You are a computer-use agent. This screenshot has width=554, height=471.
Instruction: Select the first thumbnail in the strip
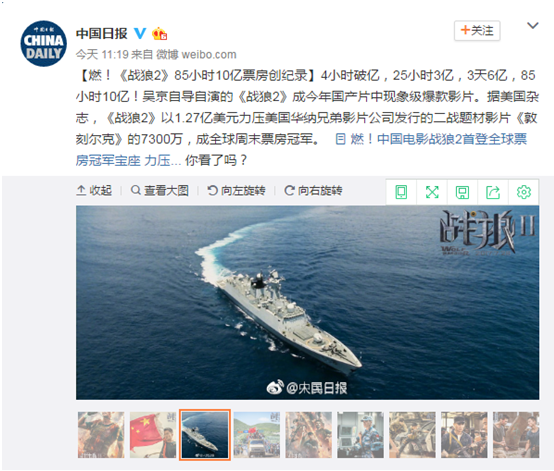point(101,435)
